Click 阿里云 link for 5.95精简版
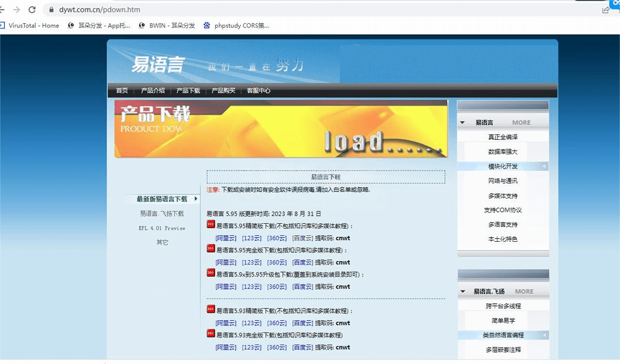Screen dimensions: 620x364 point(226,238)
